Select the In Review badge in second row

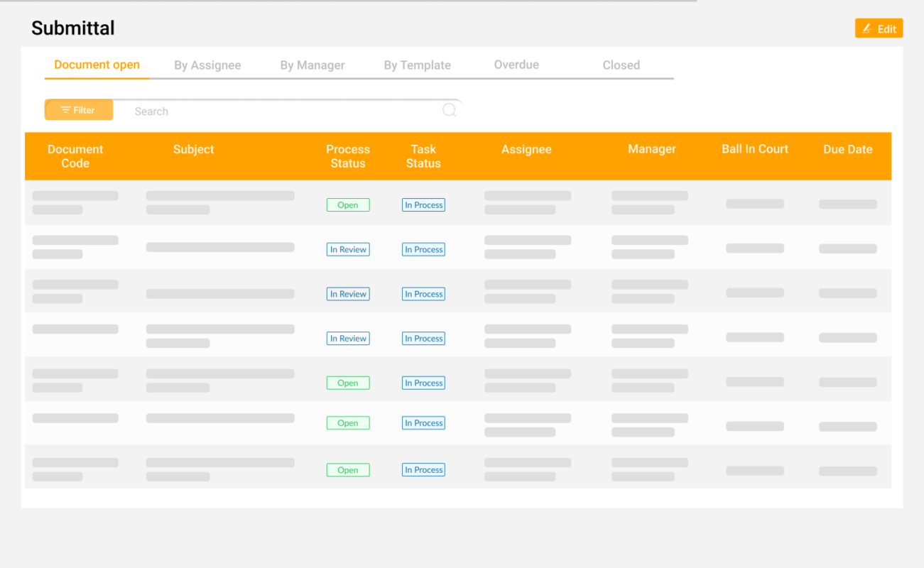[x=347, y=249]
